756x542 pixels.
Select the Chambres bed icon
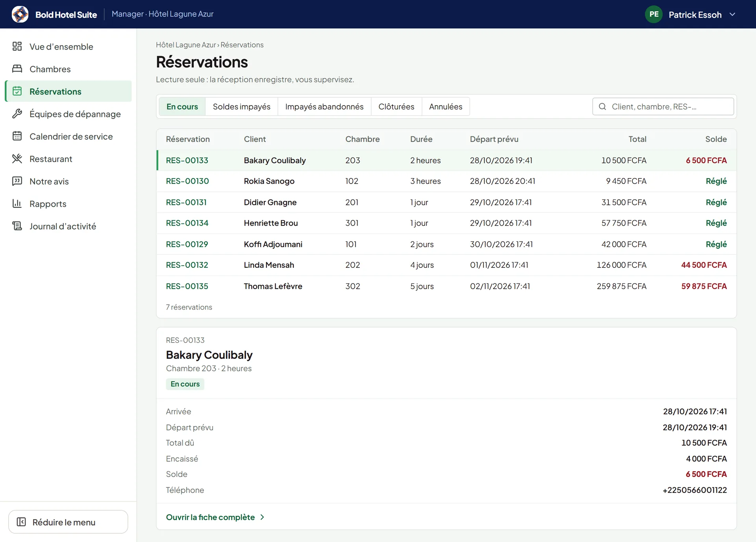pyautogui.click(x=17, y=69)
